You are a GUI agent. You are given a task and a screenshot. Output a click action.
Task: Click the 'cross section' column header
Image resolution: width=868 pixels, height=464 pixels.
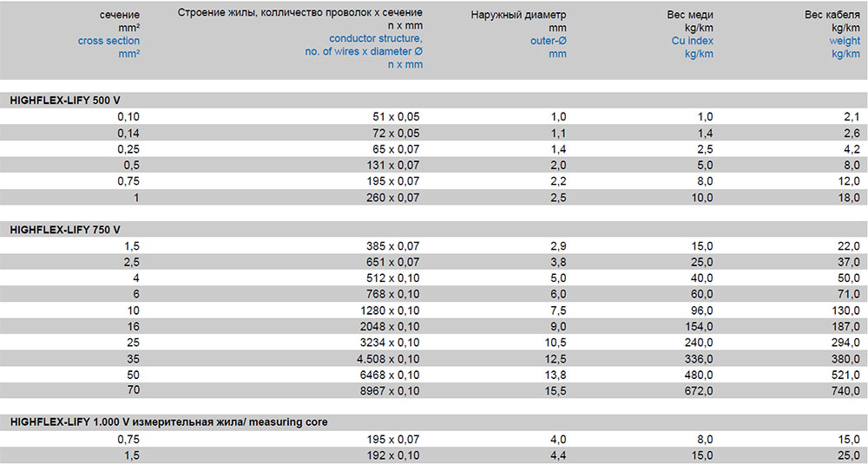108,41
